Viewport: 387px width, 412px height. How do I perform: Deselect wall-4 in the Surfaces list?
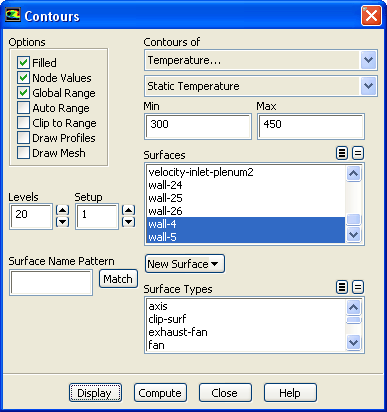246,224
